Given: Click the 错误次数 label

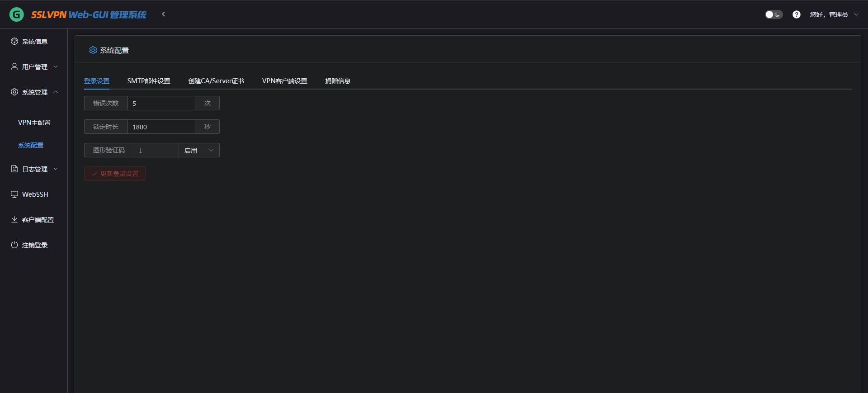Looking at the screenshot, I should point(106,103).
